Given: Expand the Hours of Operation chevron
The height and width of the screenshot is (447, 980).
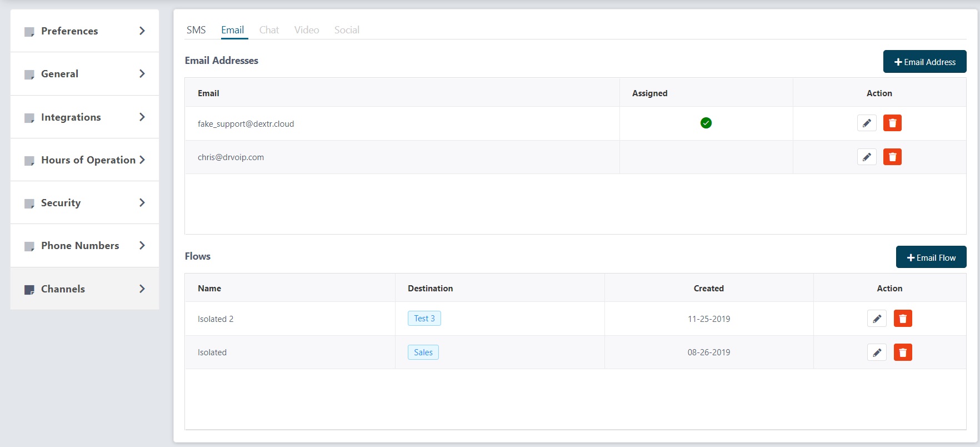Looking at the screenshot, I should pos(142,160).
